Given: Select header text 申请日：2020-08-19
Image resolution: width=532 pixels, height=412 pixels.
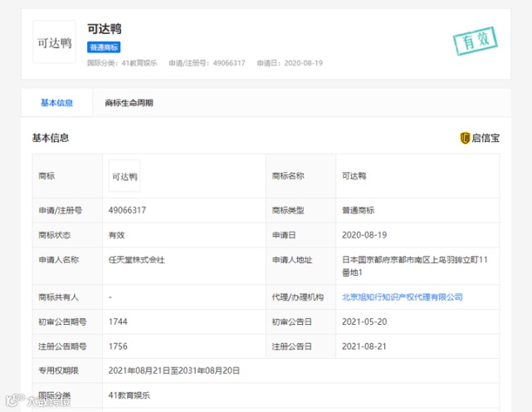Looking at the screenshot, I should [x=290, y=63].
